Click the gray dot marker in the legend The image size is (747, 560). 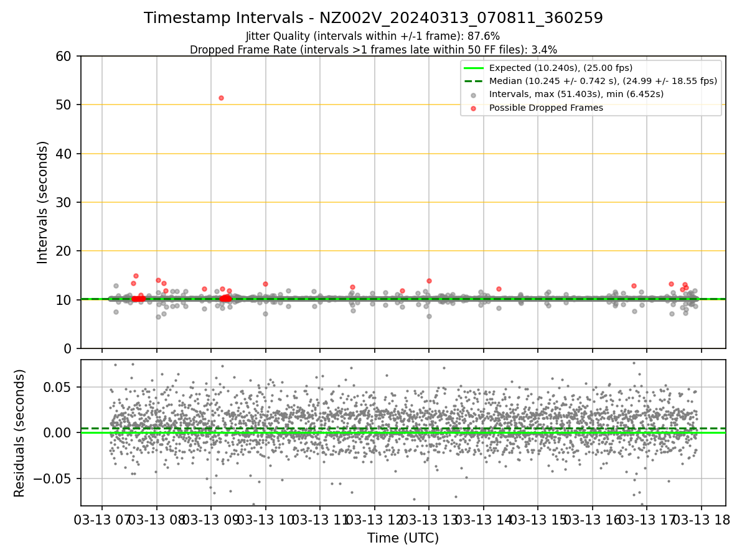click(474, 95)
